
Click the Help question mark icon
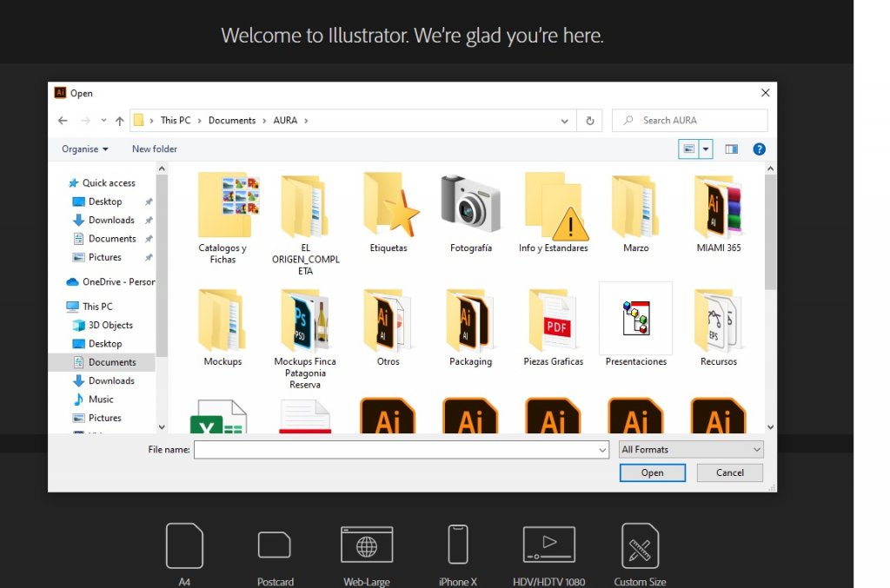759,149
